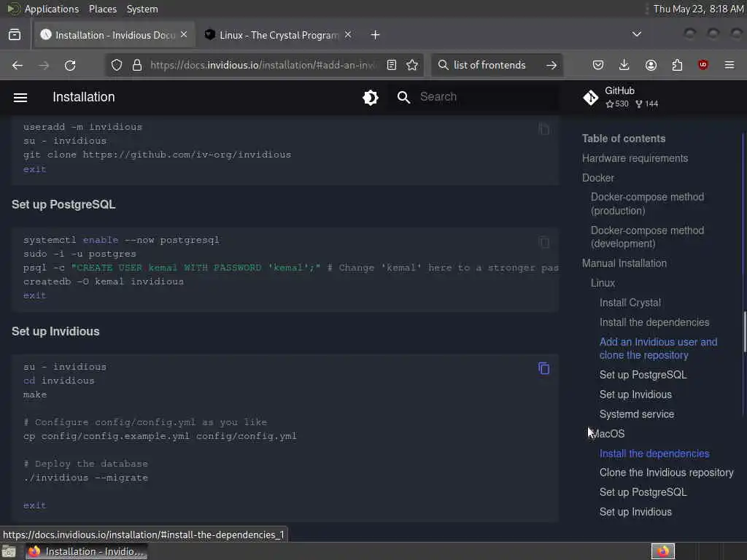Toggle the light/dark color scheme

pos(370,97)
